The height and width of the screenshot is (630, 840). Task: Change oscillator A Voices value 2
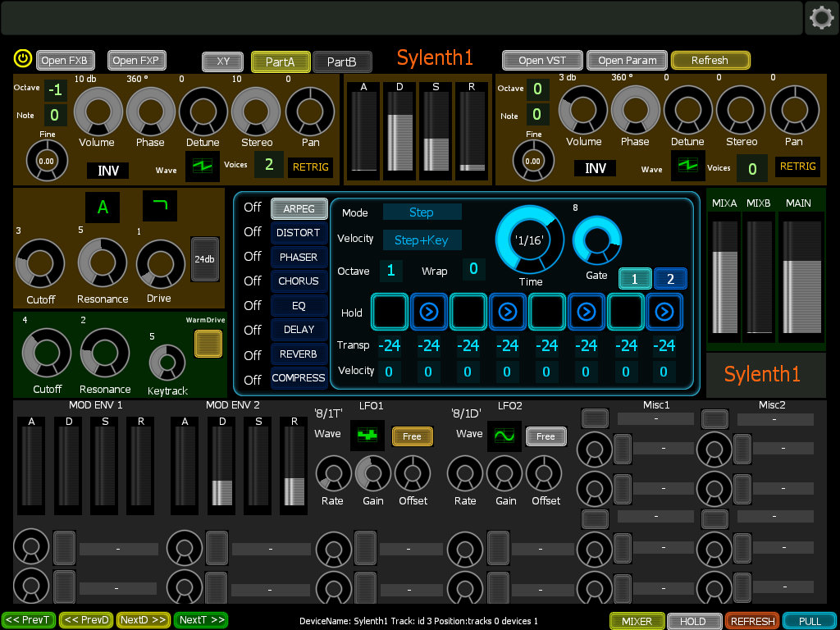(x=269, y=164)
